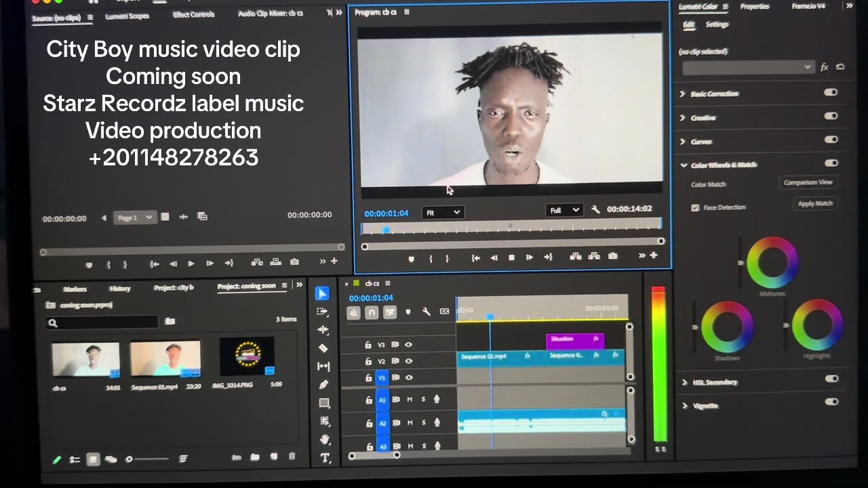Image resolution: width=868 pixels, height=488 pixels.
Task: Toggle timeline snap magnet icon
Action: pos(372,312)
